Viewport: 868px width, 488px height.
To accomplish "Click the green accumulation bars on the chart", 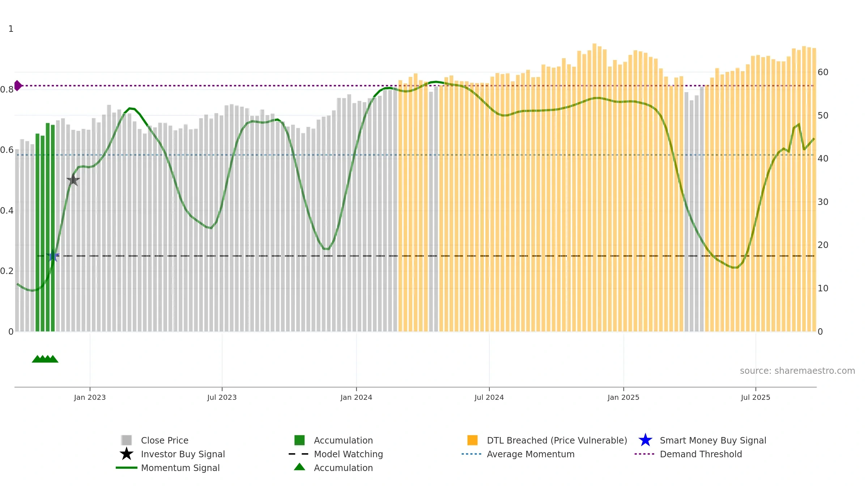I will pyautogui.click(x=45, y=228).
